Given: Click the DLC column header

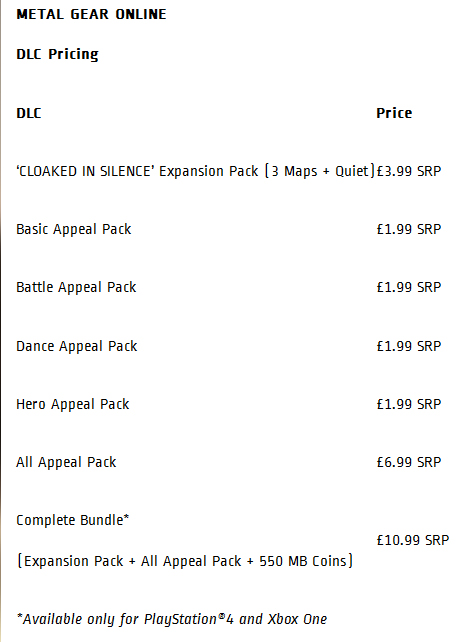Looking at the screenshot, I should pos(29,113).
